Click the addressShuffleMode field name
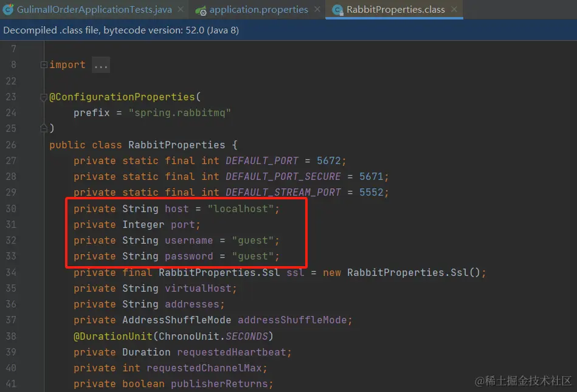The width and height of the screenshot is (577, 392). pyautogui.click(x=292, y=320)
